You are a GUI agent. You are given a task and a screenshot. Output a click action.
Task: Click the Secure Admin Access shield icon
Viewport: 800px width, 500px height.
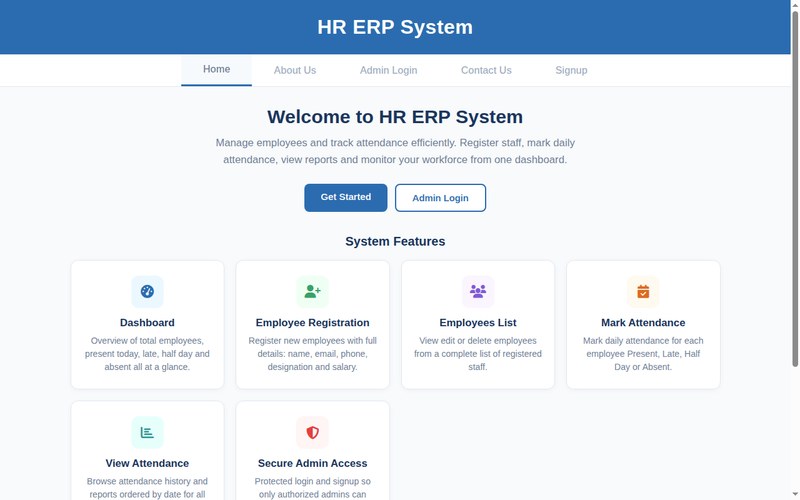[x=313, y=433]
